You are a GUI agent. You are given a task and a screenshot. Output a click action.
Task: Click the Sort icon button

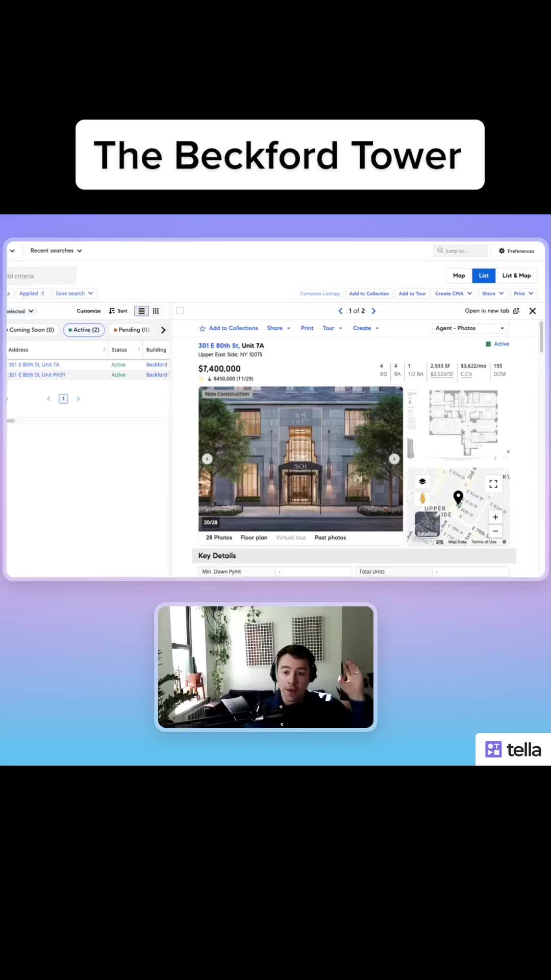tap(118, 311)
